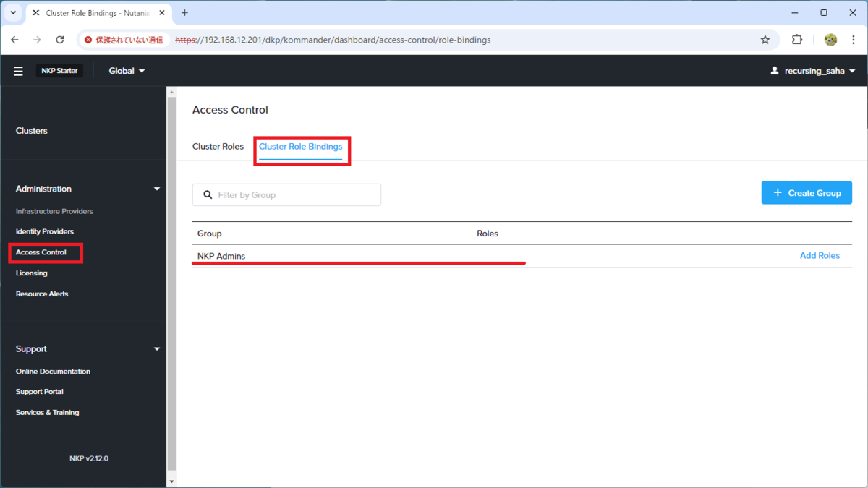Open Services & Training link
Image resolution: width=868 pixels, height=488 pixels.
[x=48, y=413]
